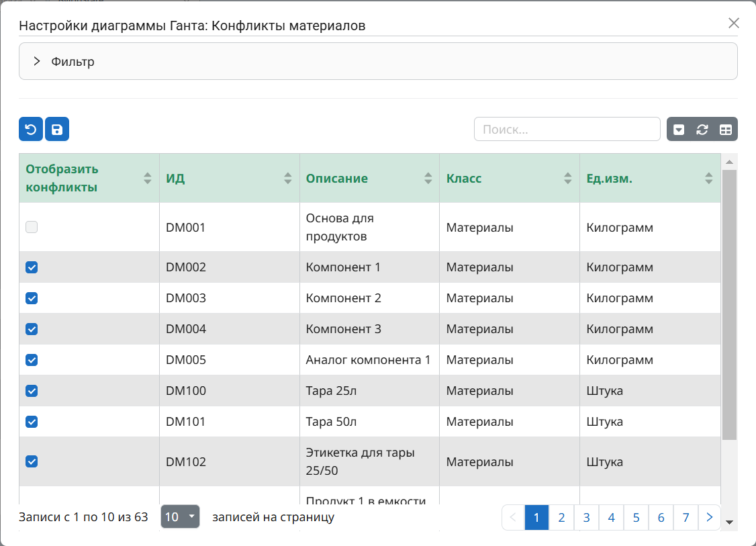Click the refresh table icon
The width and height of the screenshot is (756, 546).
702,130
